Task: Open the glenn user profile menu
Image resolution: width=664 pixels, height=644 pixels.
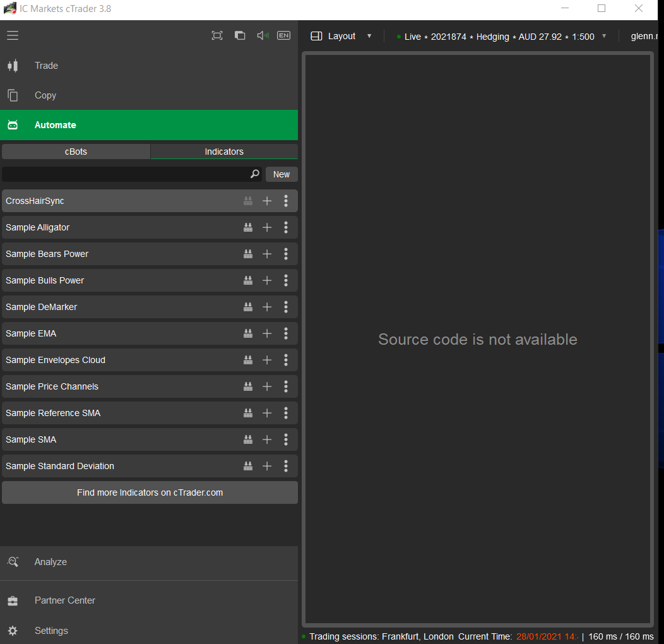Action: click(x=644, y=37)
